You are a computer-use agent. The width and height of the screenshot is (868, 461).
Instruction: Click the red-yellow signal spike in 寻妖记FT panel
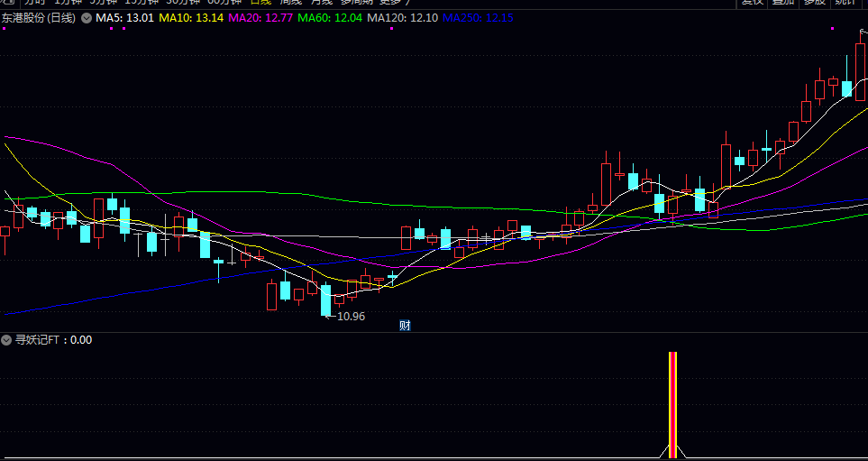point(672,405)
